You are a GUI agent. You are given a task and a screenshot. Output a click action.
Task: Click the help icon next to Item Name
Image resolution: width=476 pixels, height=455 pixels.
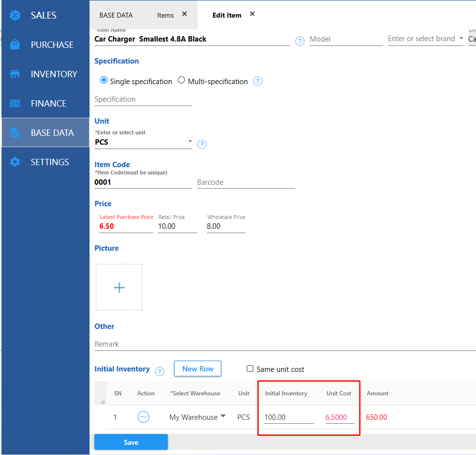300,42
